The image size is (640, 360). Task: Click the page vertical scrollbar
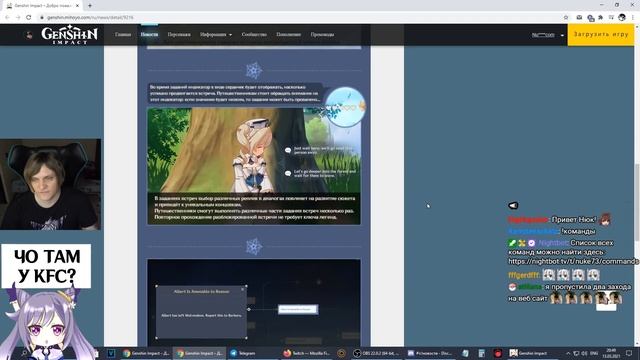(x=637, y=202)
